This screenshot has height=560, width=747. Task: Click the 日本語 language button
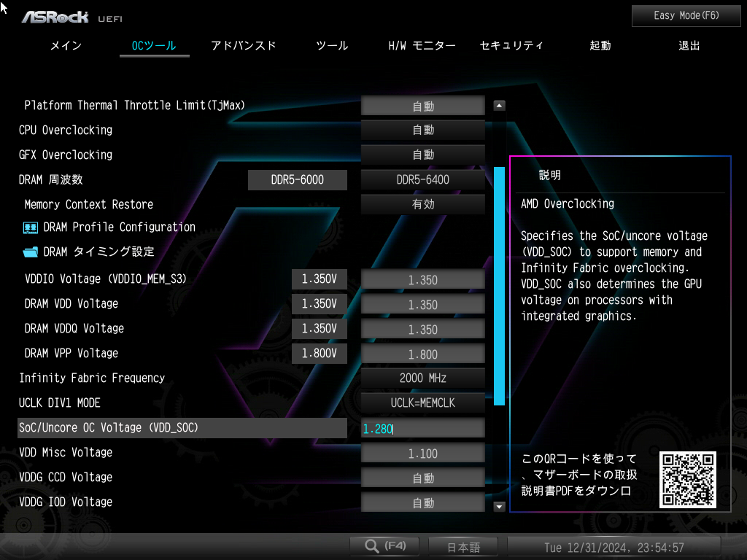[463, 547]
